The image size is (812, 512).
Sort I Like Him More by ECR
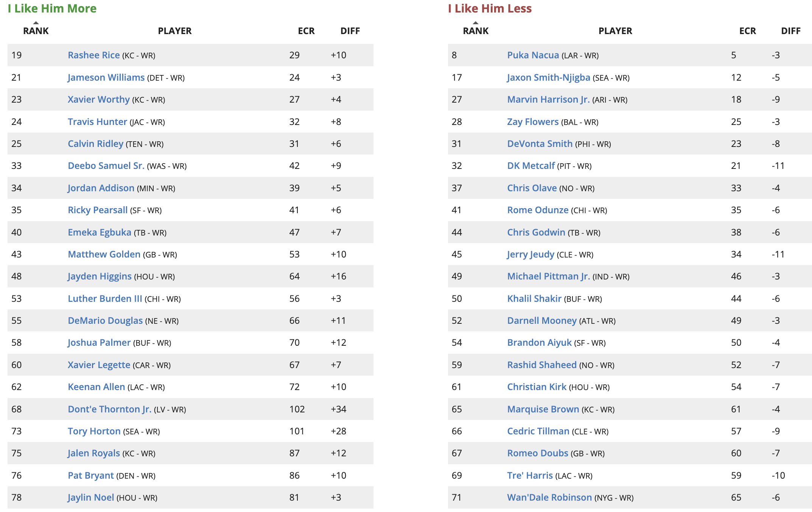306,31
